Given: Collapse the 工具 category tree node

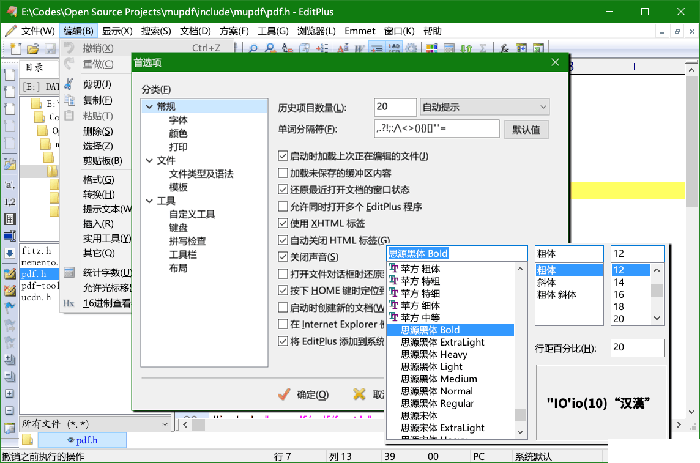Looking at the screenshot, I should tap(150, 200).
